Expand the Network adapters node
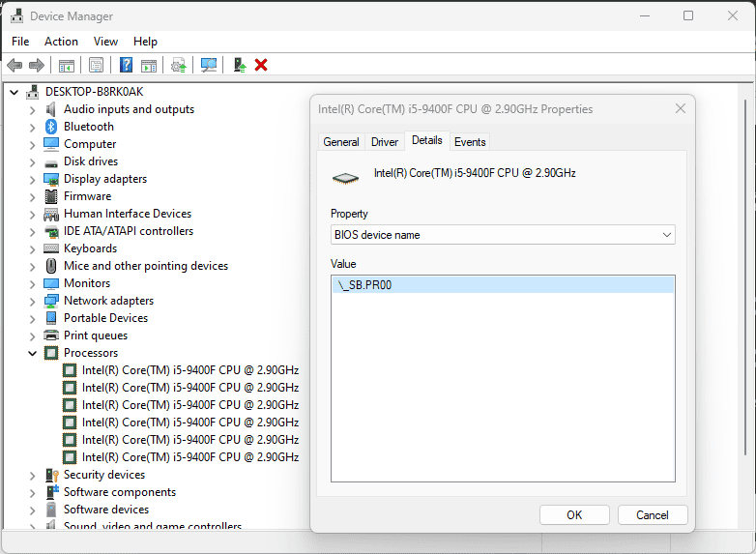This screenshot has height=554, width=756. (x=32, y=301)
